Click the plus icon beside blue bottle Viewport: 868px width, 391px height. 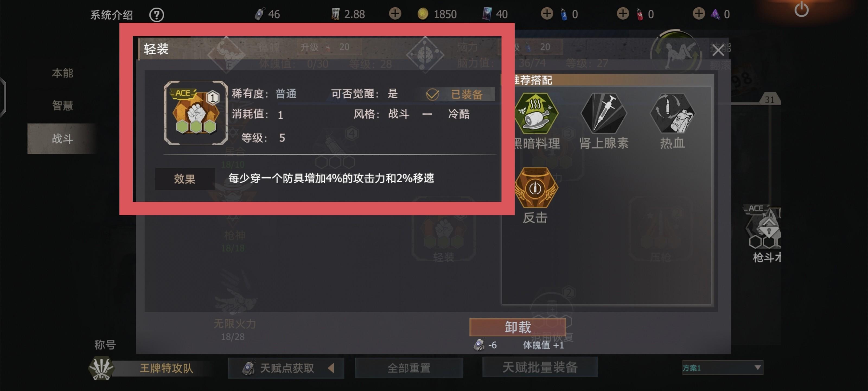coord(547,14)
